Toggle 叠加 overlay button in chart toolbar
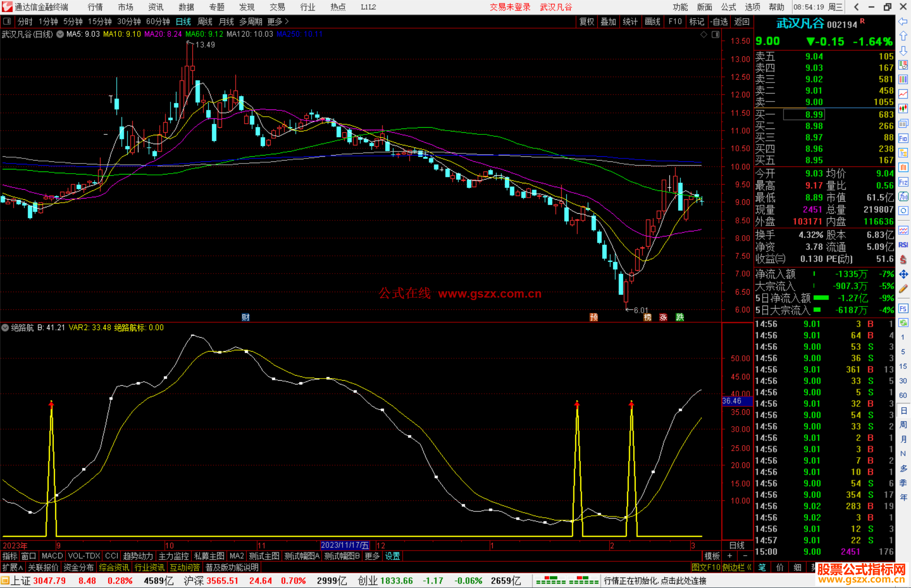911x588 pixels. click(608, 21)
